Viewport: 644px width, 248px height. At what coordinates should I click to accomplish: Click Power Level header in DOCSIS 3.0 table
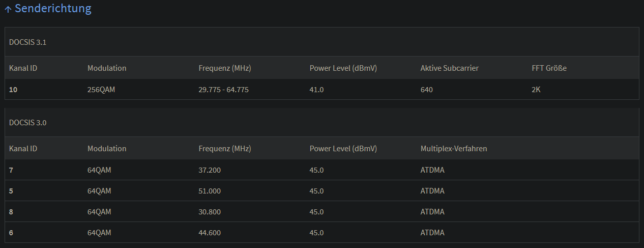[x=343, y=149]
